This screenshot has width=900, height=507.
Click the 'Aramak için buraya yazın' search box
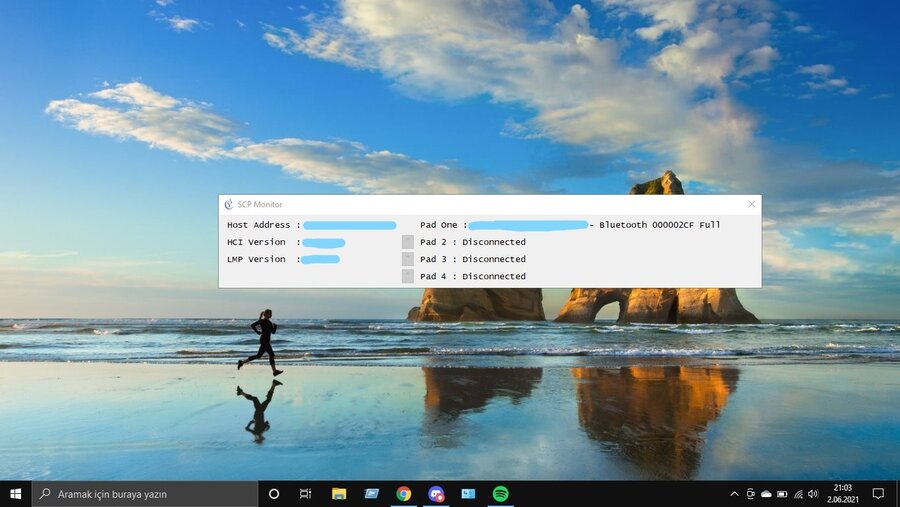point(145,494)
